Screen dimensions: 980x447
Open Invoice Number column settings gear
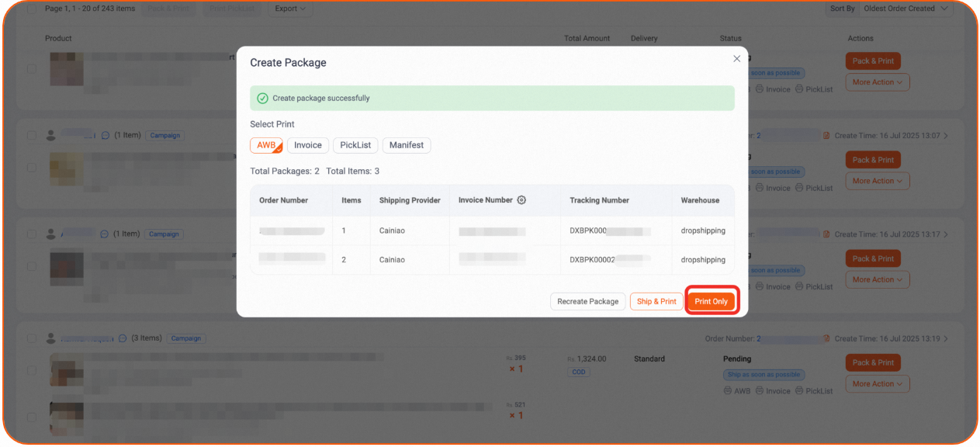521,200
